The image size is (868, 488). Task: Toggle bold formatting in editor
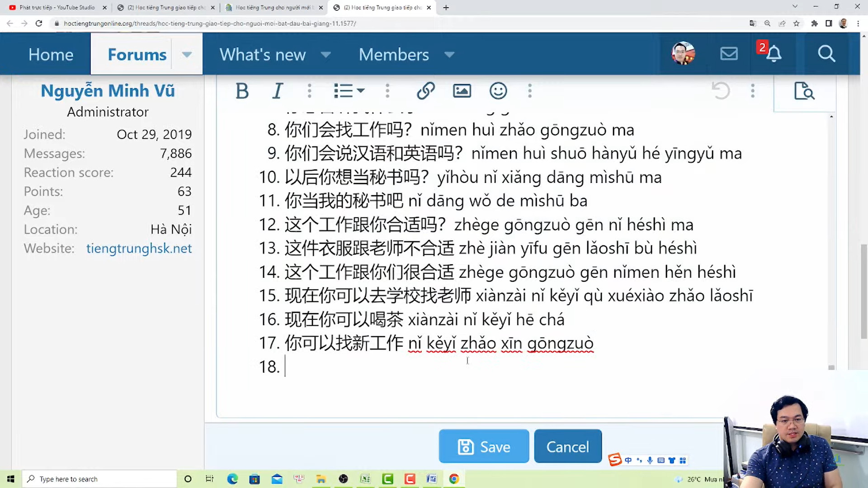(242, 91)
